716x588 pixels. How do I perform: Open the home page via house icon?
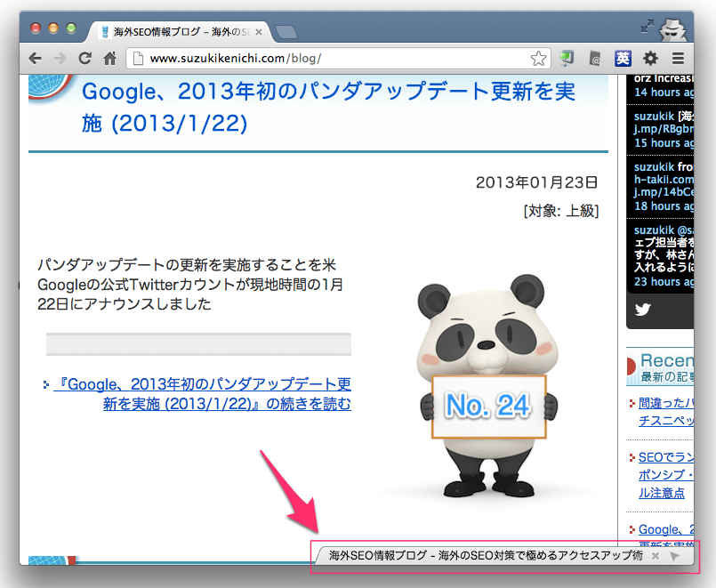[109, 58]
